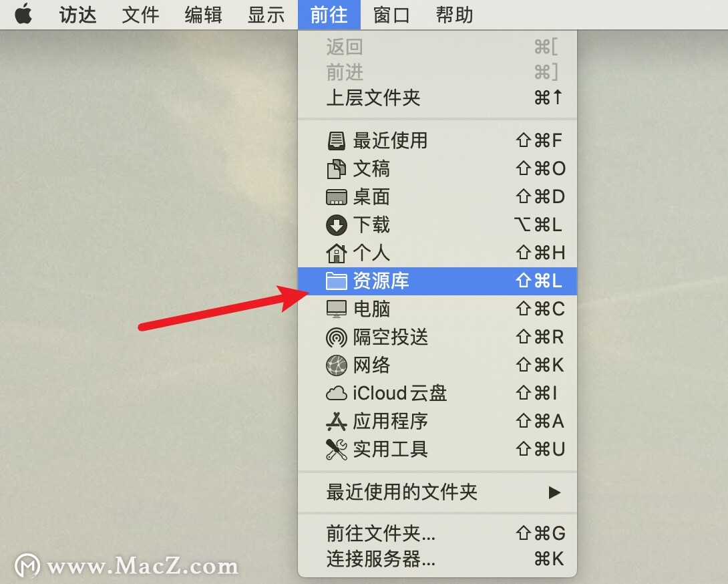Open the Apple logo menu
The image size is (728, 584).
tap(23, 14)
